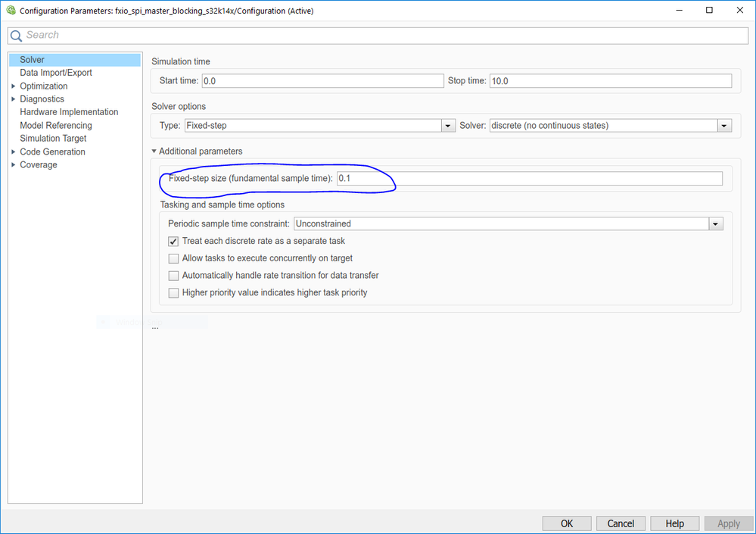Viewport: 756px width, 534px height.
Task: Click the Simulink icon in title bar
Action: point(11,10)
